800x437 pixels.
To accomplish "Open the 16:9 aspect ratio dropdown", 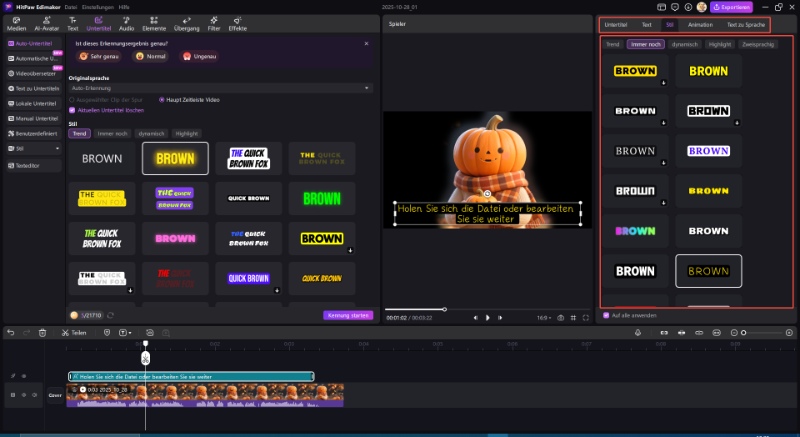I will click(543, 317).
